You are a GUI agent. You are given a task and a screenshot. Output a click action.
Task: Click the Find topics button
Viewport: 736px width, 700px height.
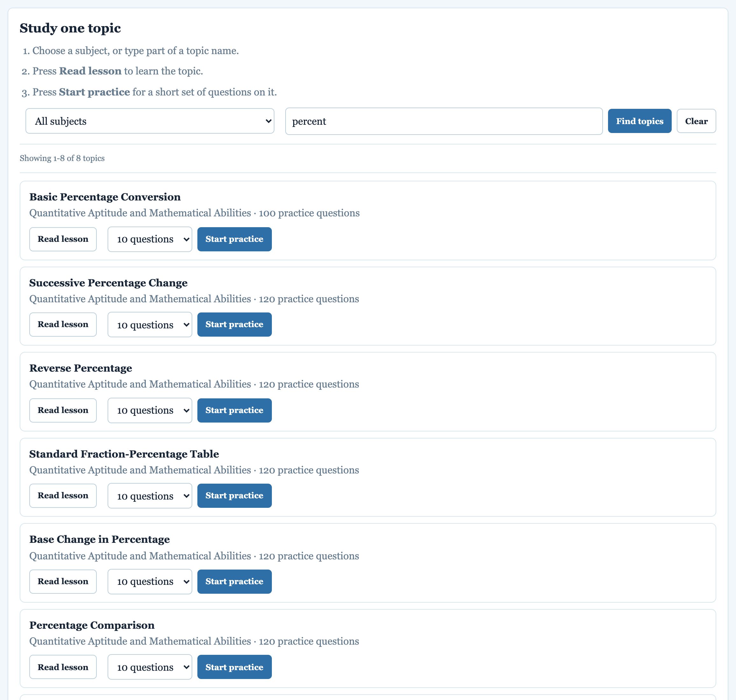[639, 121]
